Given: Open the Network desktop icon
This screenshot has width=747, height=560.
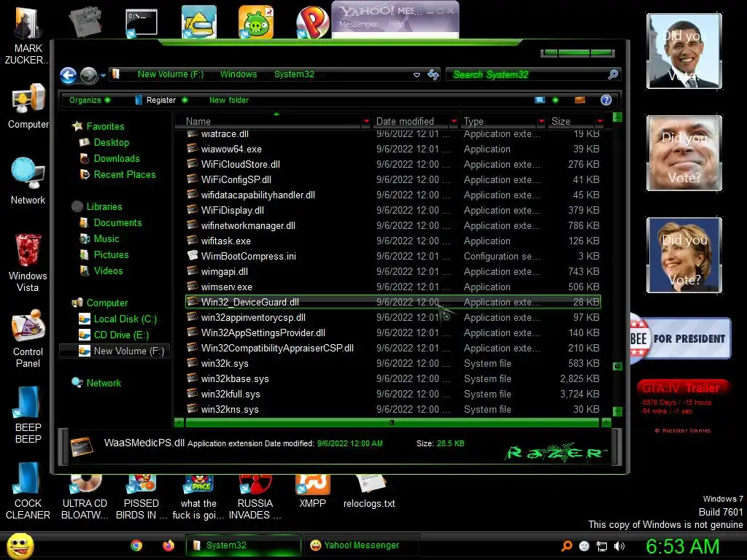Looking at the screenshot, I should (28, 181).
